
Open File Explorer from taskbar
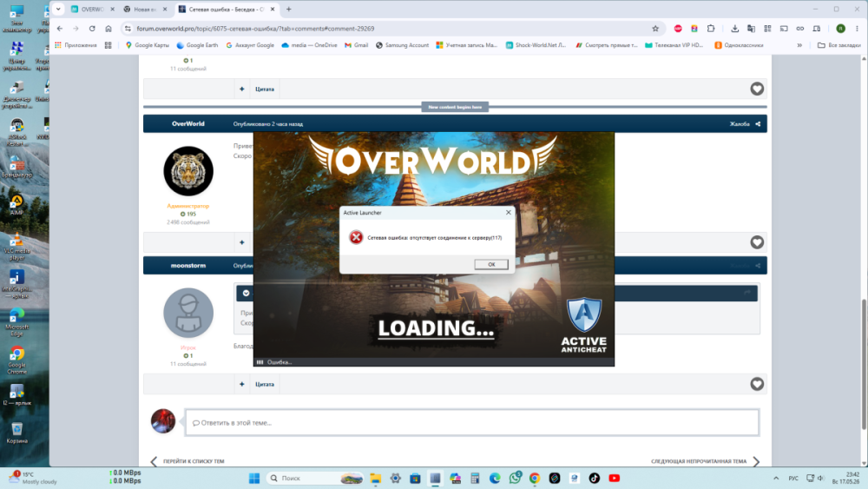pyautogui.click(x=375, y=478)
